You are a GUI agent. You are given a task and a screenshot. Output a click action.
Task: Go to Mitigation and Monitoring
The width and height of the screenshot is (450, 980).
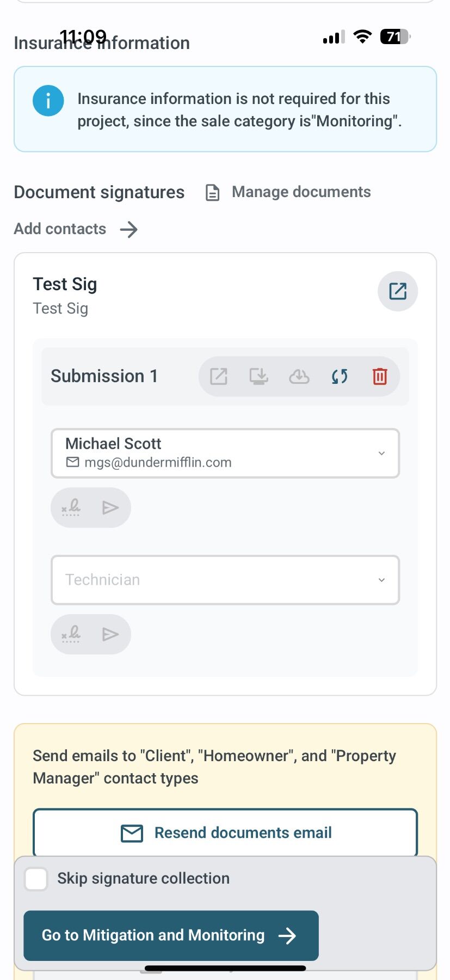171,935
